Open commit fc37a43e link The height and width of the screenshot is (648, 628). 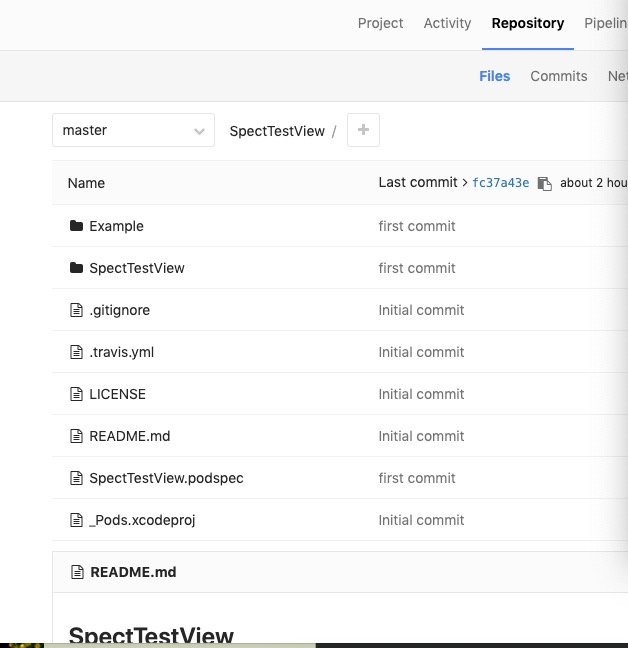click(x=500, y=183)
